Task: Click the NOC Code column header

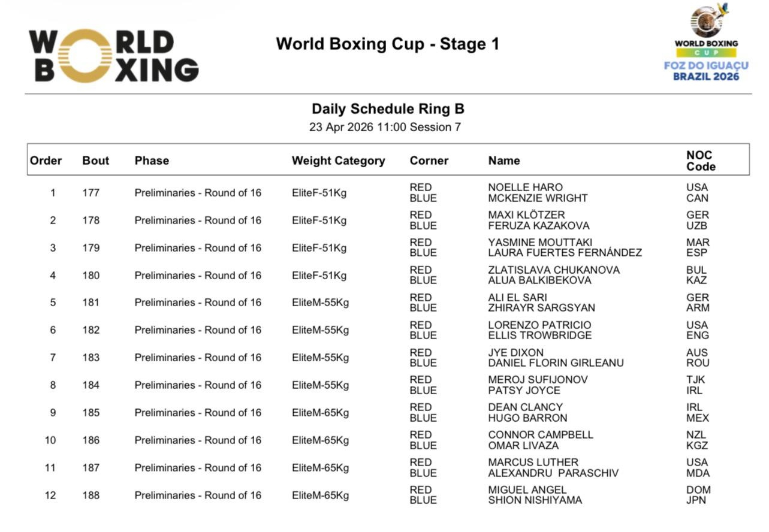Action: 701,161
